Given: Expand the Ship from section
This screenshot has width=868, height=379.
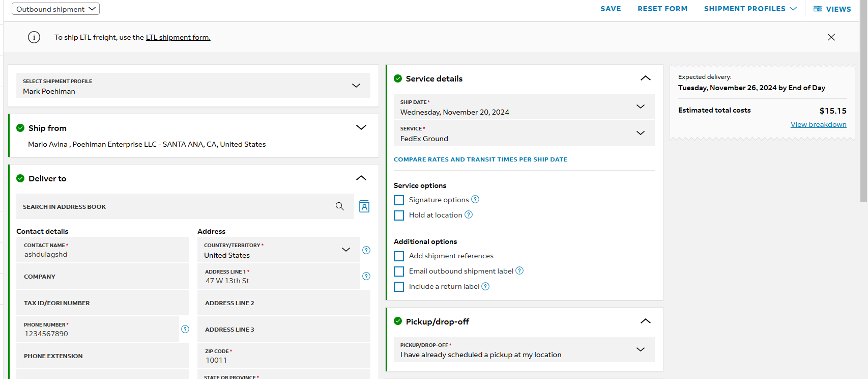Looking at the screenshot, I should pos(361,127).
